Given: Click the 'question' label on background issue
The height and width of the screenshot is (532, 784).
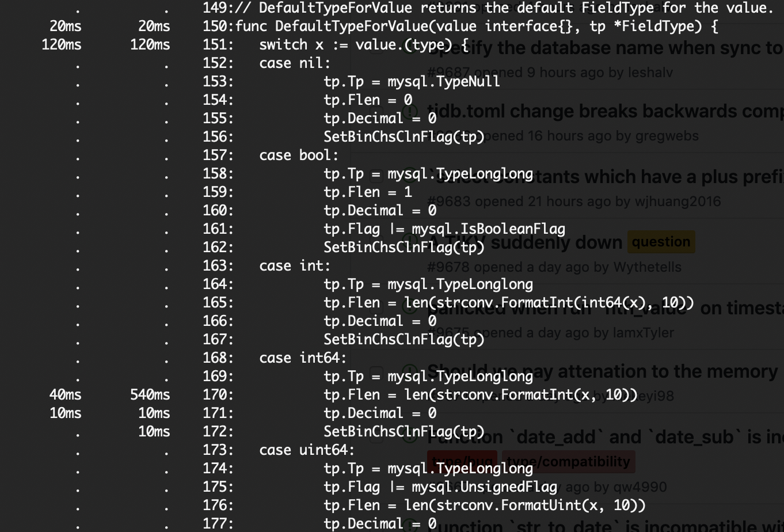Looking at the screenshot, I should coord(661,242).
